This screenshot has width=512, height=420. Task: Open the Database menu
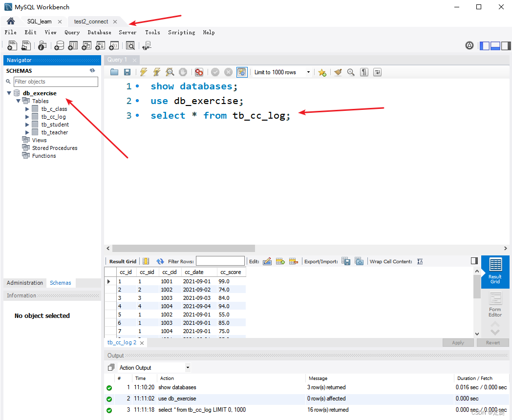99,32
